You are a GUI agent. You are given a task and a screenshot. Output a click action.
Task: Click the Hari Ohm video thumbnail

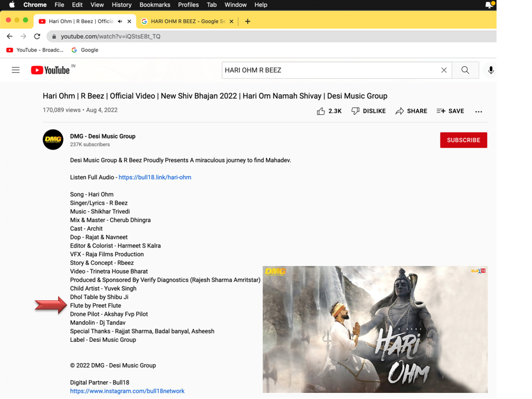(x=375, y=330)
